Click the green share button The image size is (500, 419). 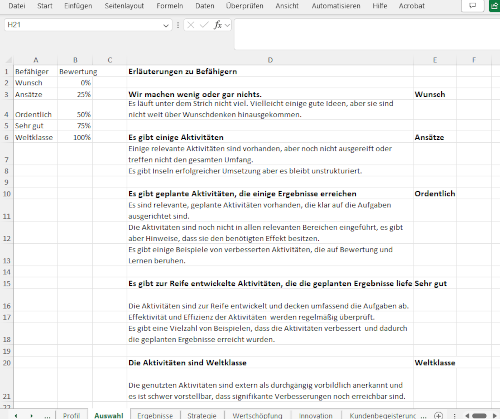click(494, 6)
